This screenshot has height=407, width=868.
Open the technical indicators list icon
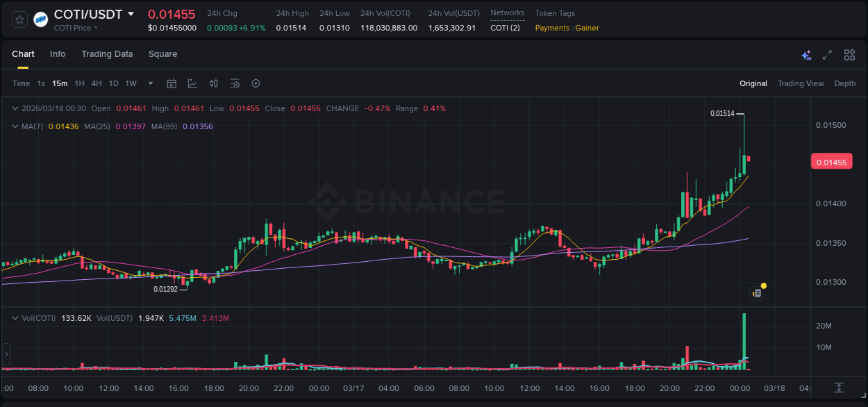[x=235, y=83]
